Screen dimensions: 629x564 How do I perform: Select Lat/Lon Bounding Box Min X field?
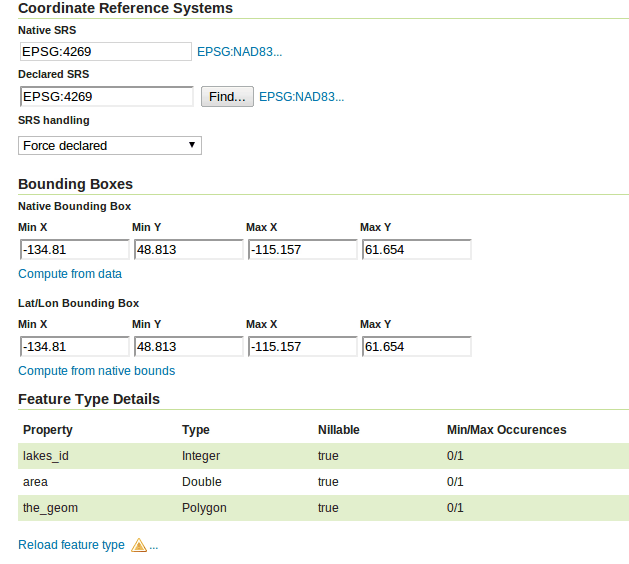(x=75, y=347)
